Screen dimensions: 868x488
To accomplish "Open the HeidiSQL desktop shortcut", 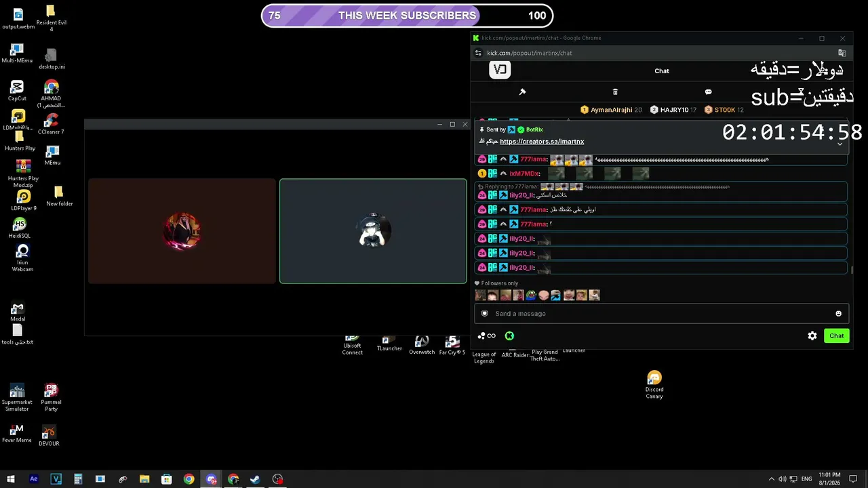I will coord(20,228).
